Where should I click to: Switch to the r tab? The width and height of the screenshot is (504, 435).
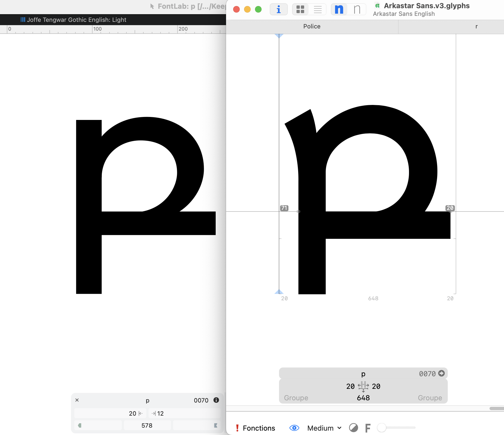pyautogui.click(x=476, y=26)
